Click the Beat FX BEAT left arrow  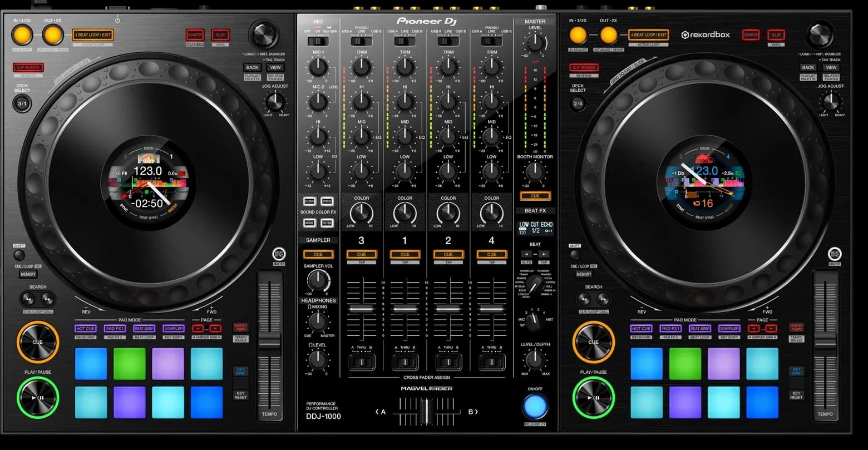(x=526, y=254)
